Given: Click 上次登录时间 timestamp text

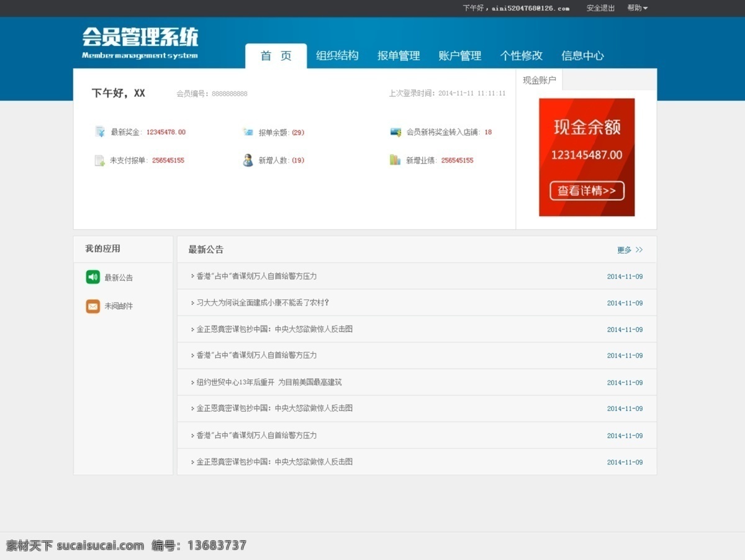Looking at the screenshot, I should point(447,93).
